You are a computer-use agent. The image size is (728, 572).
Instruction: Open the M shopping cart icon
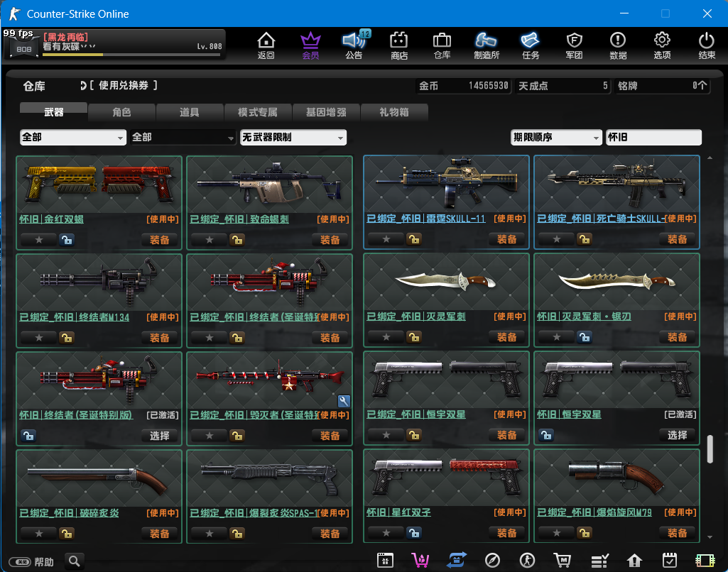pyautogui.click(x=563, y=561)
